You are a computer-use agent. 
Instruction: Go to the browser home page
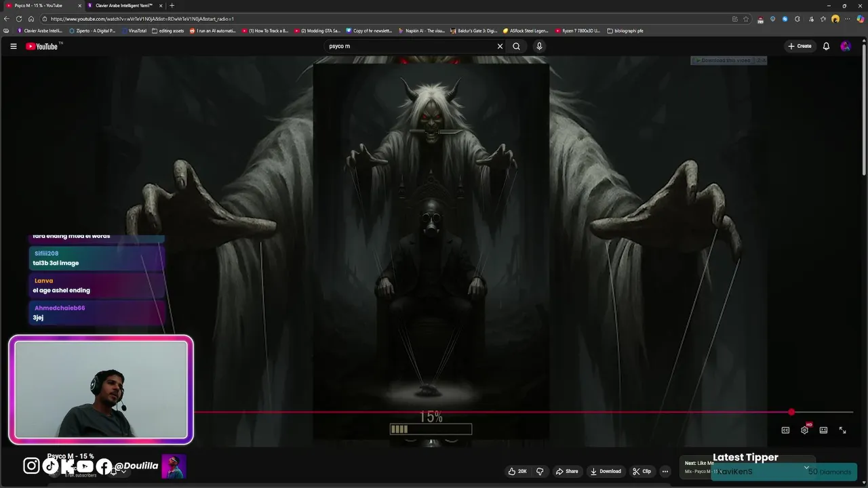pyautogui.click(x=31, y=19)
